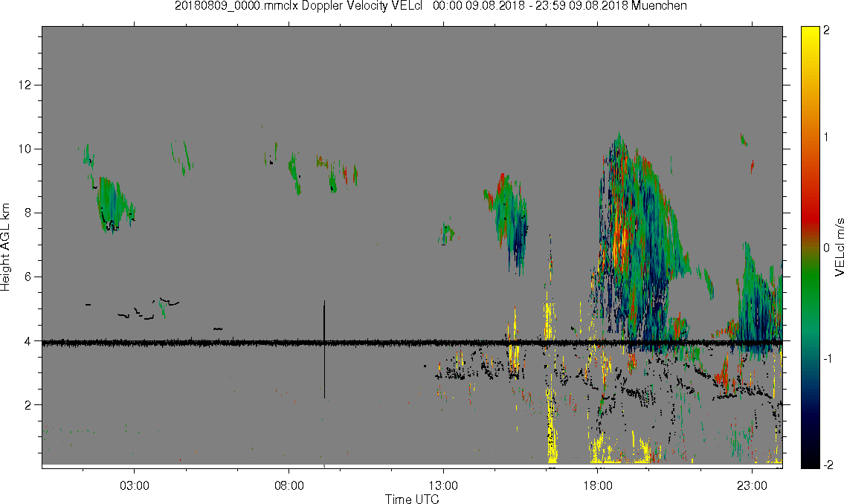This screenshot has width=844, height=504.
Task: Click height axis label '6'
Action: (x=28, y=277)
